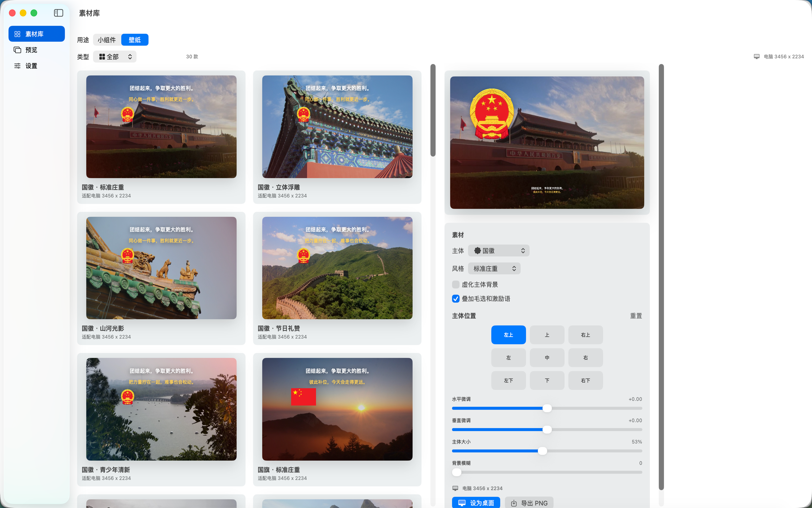Click the 30 款 count label
Viewport: 812px width, 508px height.
[x=192, y=57]
